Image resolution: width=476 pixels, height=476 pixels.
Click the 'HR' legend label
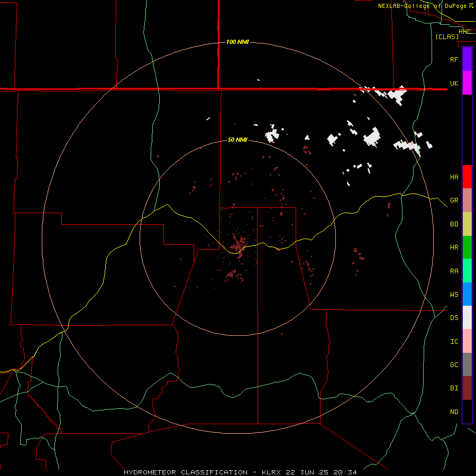(454, 248)
